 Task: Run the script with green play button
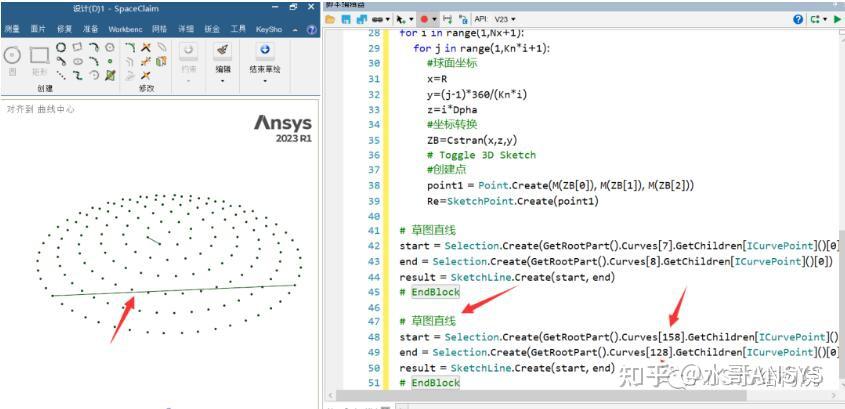(837, 19)
